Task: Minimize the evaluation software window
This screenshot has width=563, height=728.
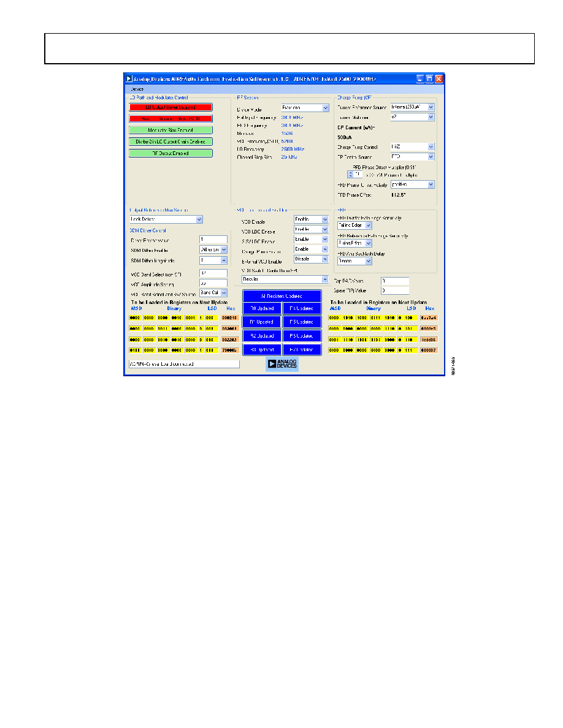Action: (x=420, y=79)
